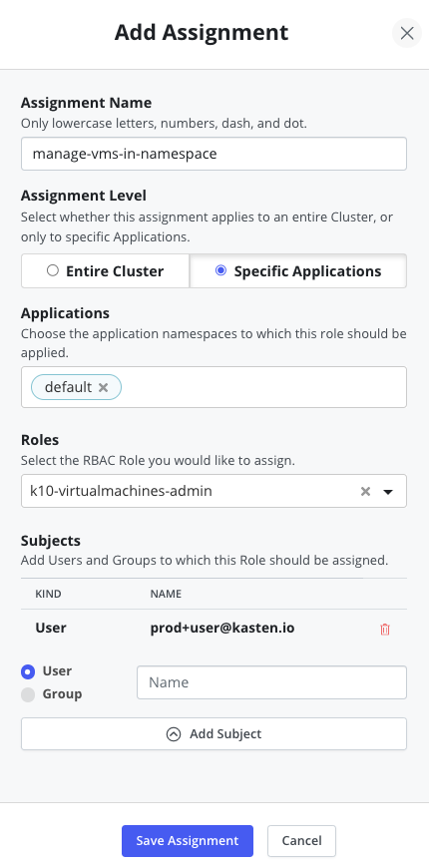This screenshot has width=429, height=868.
Task: Click the chevron-up icon in Add Subject
Action: 174,734
